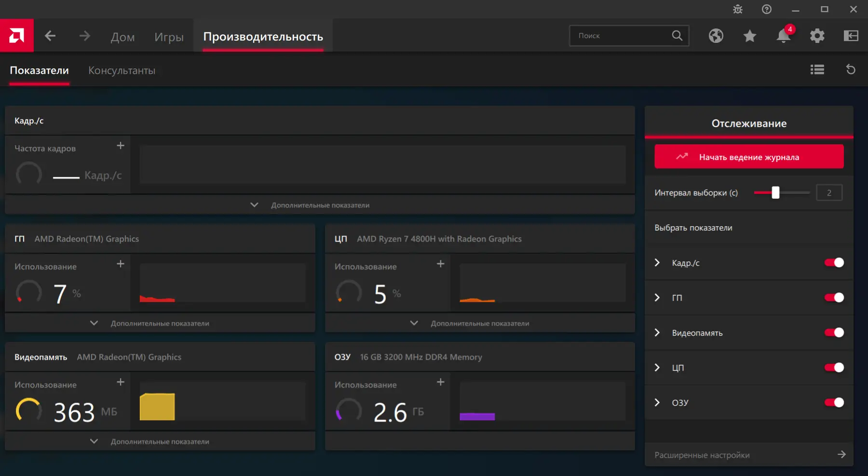Open the bug report icon
This screenshot has width=868, height=476.
pos(738,9)
